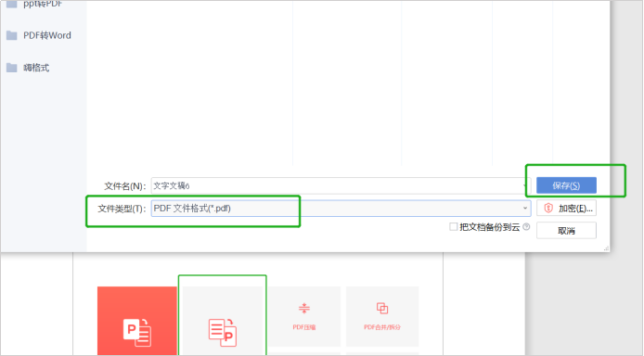Screen dimensions: 644x356
Task: Click the 保存(S) button
Action: pyautogui.click(x=566, y=185)
